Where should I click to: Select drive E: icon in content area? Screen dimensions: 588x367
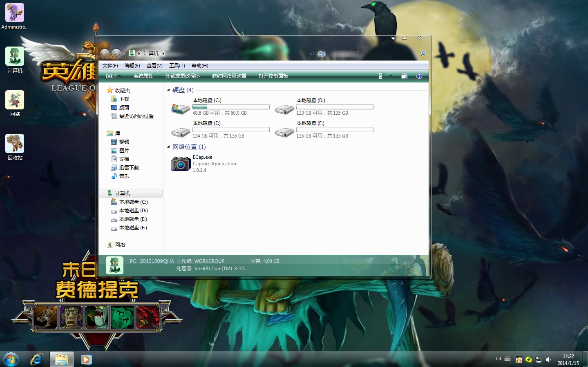[181, 132]
